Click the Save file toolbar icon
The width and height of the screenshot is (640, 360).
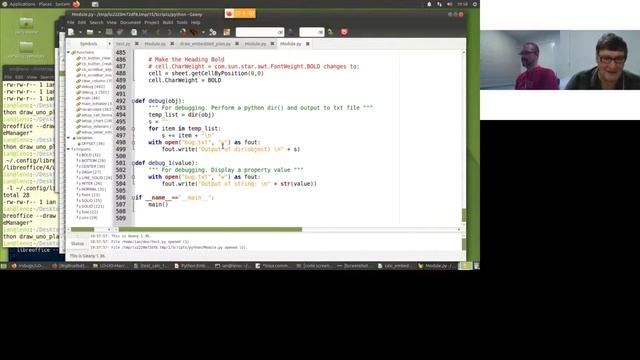tap(109, 32)
